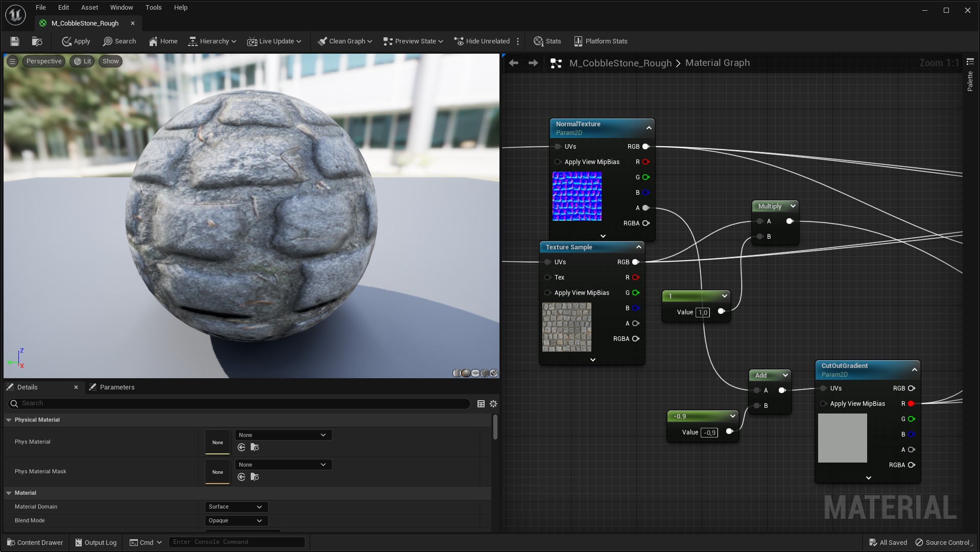This screenshot has height=552, width=980.
Task: Enable Live Update
Action: [274, 41]
